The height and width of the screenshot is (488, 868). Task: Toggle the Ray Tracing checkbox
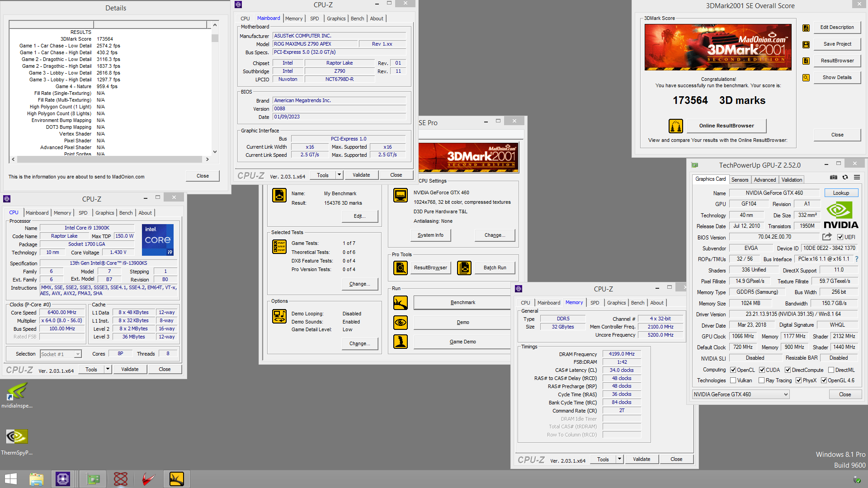click(x=762, y=380)
